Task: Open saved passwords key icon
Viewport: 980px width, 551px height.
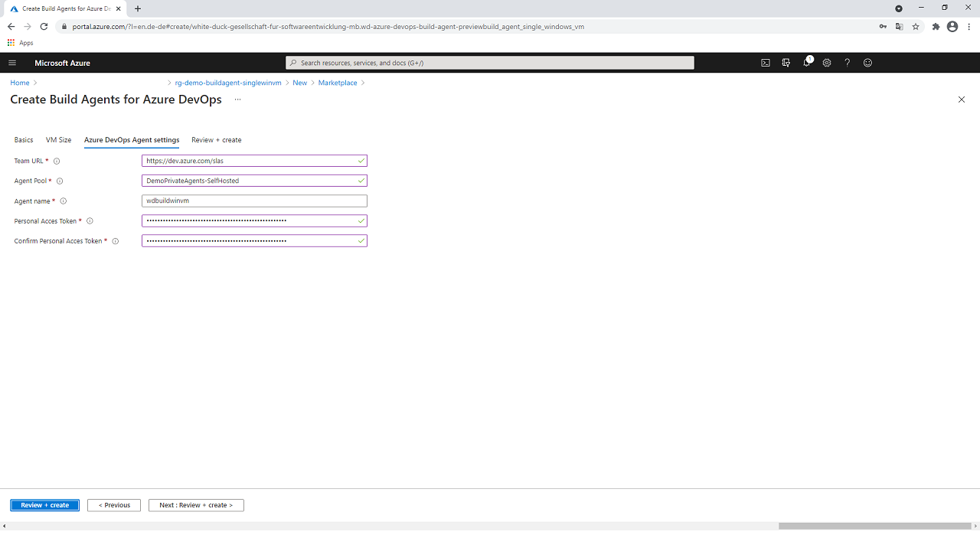Action: pos(884,26)
